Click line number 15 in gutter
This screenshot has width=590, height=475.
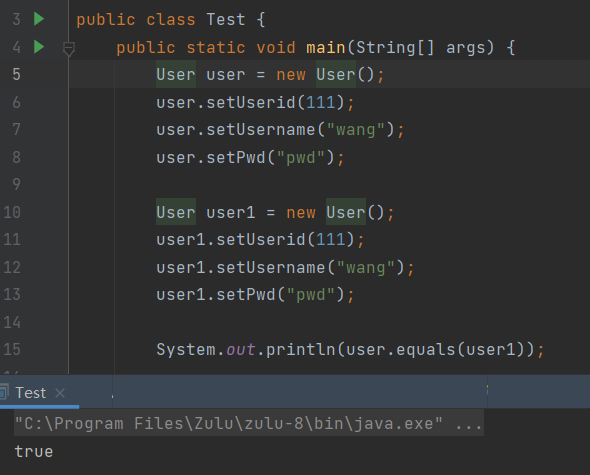coord(12,349)
